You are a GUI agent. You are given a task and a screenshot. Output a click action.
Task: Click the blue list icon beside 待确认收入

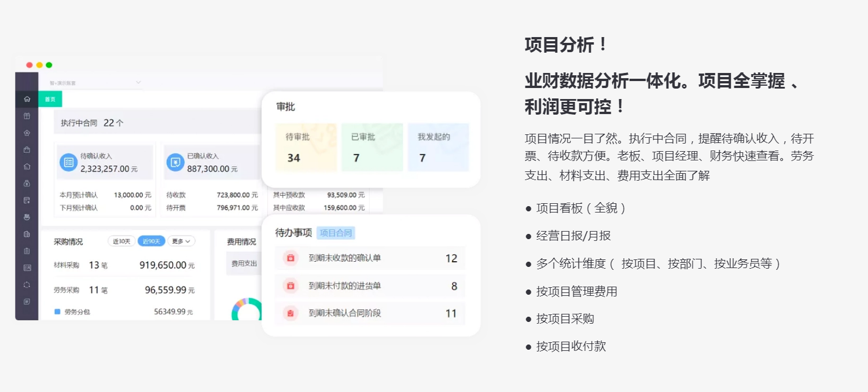click(x=68, y=162)
